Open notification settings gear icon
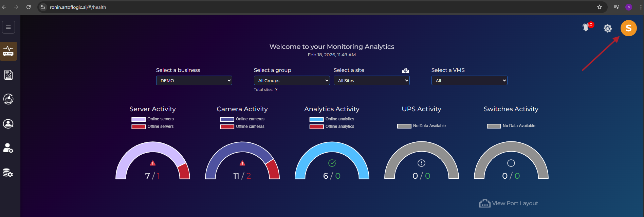The width and height of the screenshot is (644, 217). 607,28
